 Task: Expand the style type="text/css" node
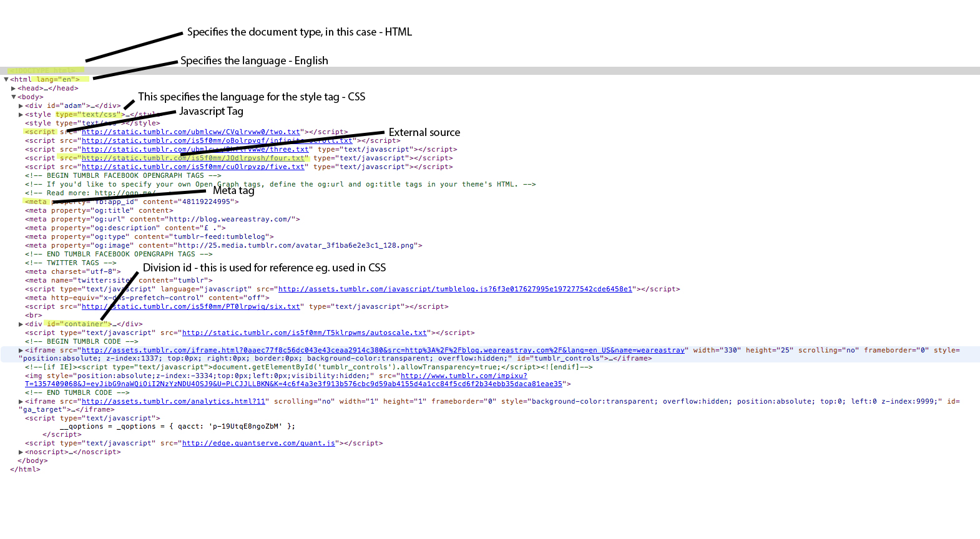click(x=21, y=114)
